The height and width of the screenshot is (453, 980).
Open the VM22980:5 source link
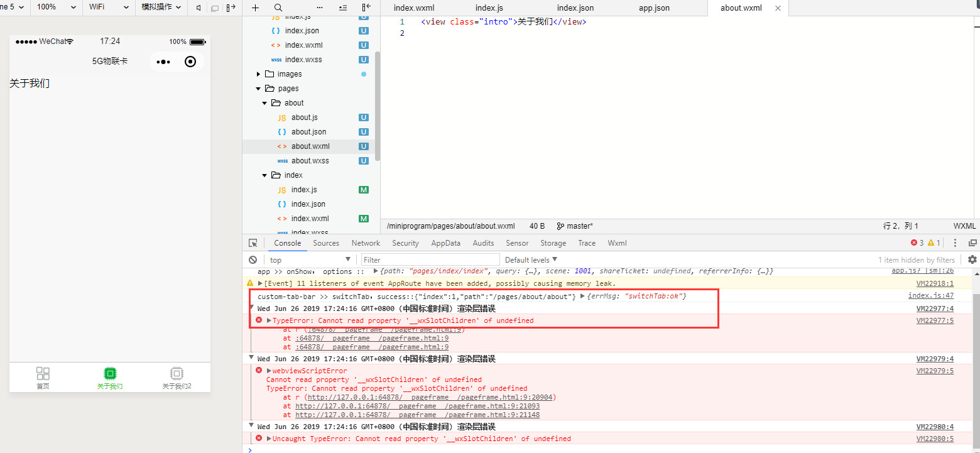point(935,439)
